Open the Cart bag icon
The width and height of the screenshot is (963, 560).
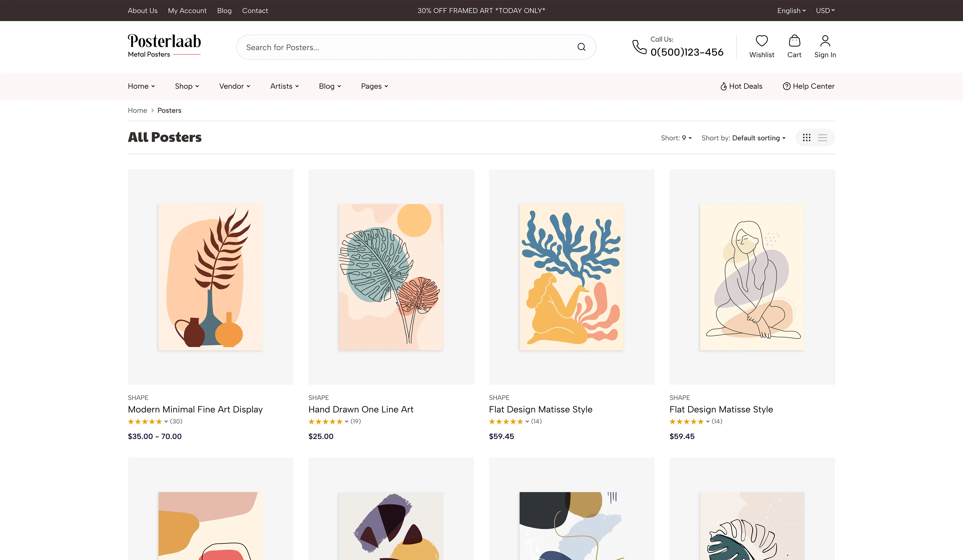(x=794, y=41)
